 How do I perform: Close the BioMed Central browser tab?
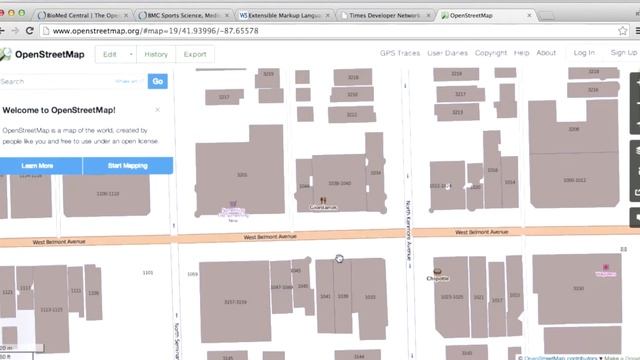(126, 15)
